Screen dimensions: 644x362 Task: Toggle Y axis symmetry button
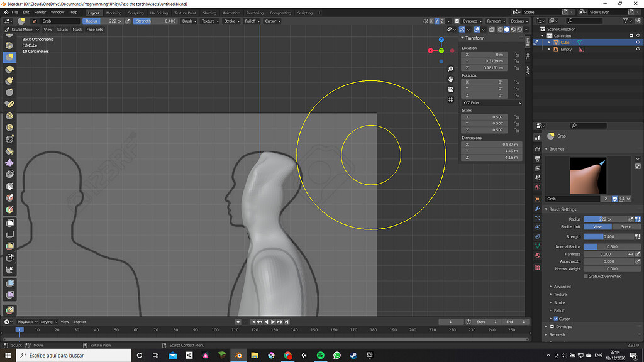[x=436, y=21]
